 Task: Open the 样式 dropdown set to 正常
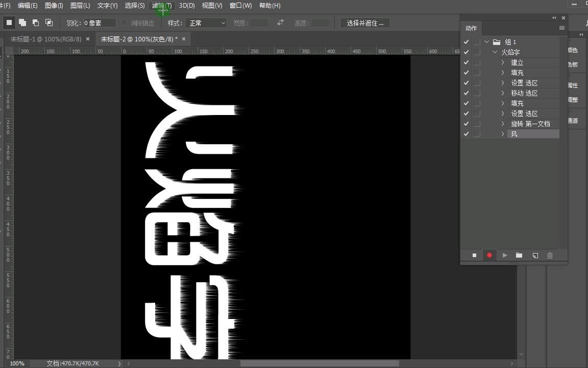click(206, 22)
